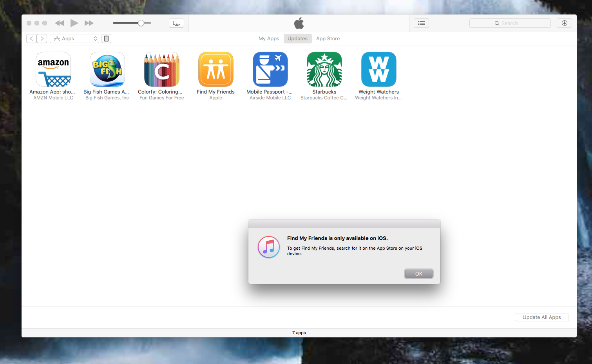Click the iPhone device icon
Image resolution: width=592 pixels, height=364 pixels.
click(x=106, y=38)
